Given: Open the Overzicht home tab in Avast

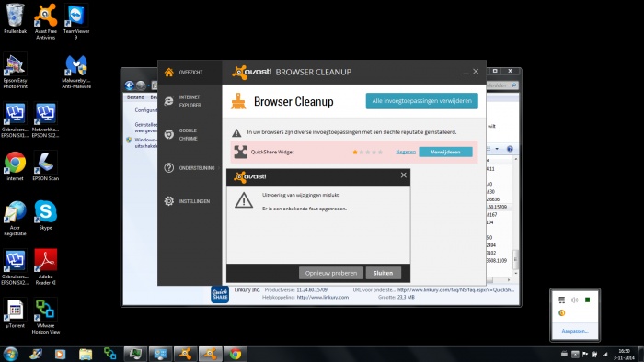Looking at the screenshot, I should coord(190,73).
